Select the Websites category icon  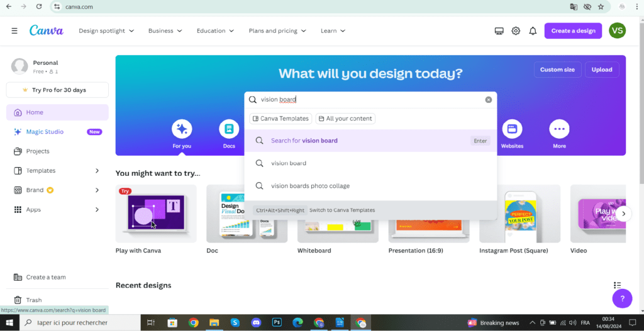[x=512, y=129]
